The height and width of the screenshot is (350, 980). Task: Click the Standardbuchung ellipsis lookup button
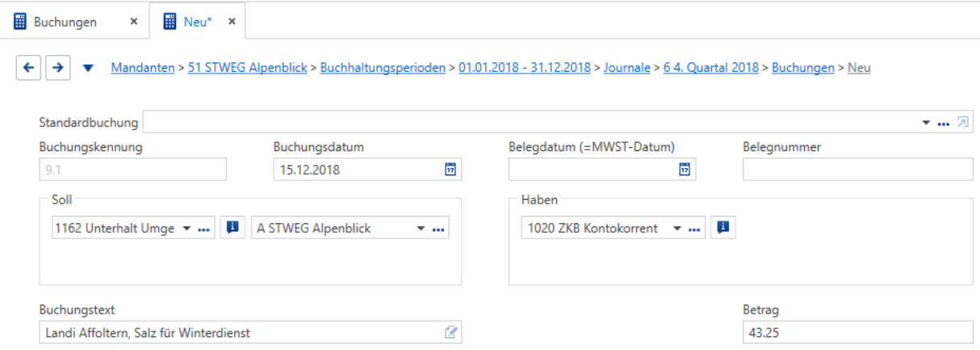943,124
